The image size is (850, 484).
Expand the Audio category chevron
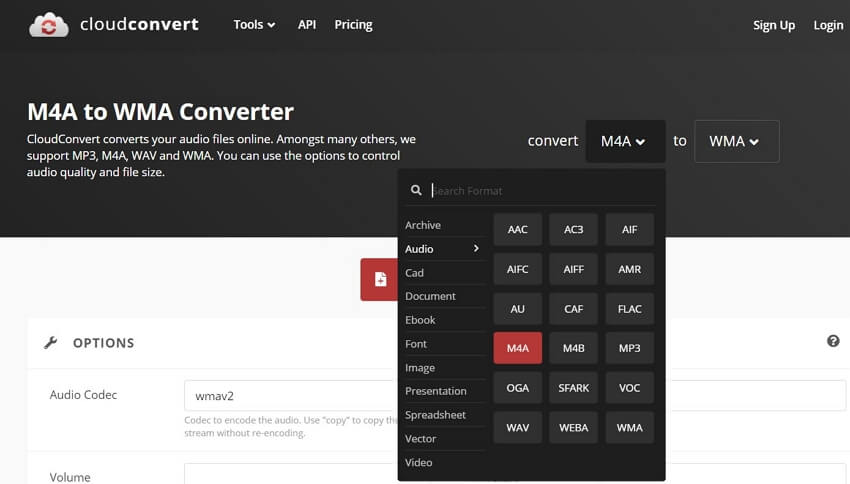point(476,248)
